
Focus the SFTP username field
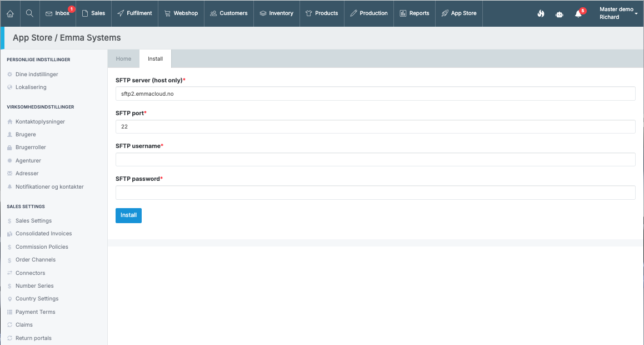click(376, 160)
